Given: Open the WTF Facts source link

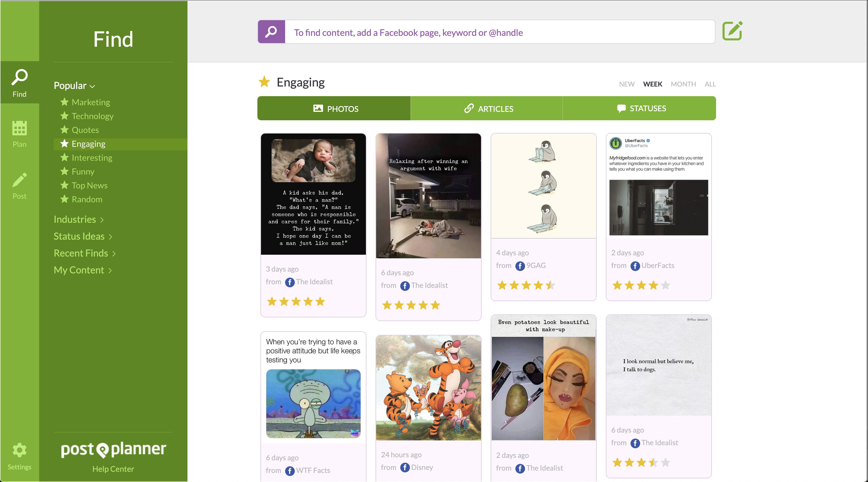Looking at the screenshot, I should pos(313,471).
